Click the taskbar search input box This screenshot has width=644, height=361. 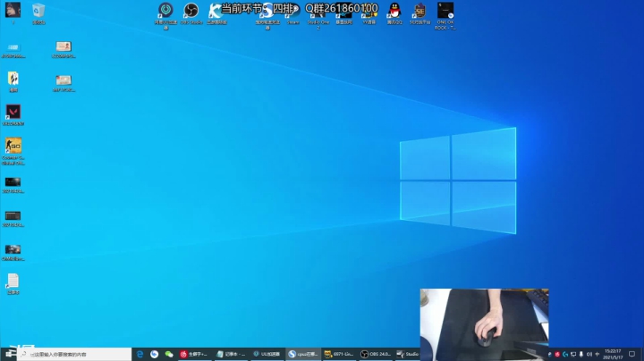coord(75,354)
